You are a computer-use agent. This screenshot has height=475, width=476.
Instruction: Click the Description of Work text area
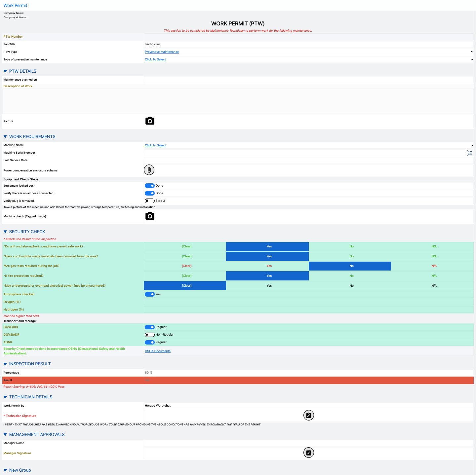(x=238, y=101)
